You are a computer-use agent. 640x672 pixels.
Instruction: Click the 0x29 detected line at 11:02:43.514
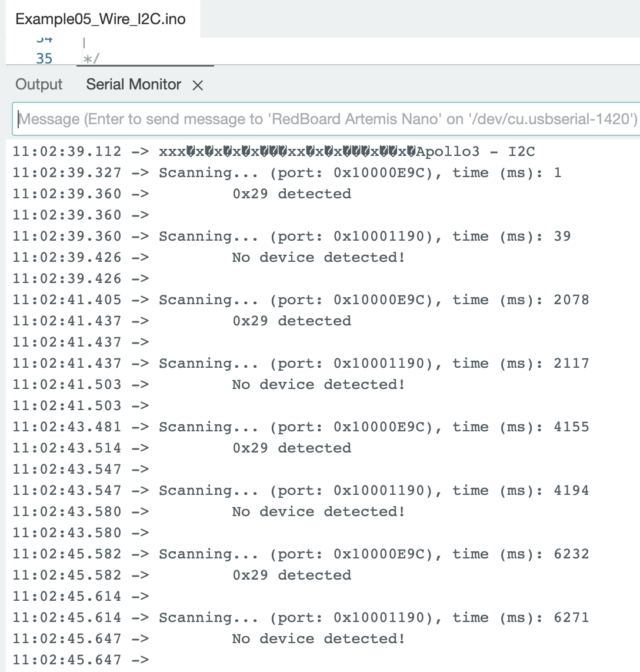click(292, 448)
